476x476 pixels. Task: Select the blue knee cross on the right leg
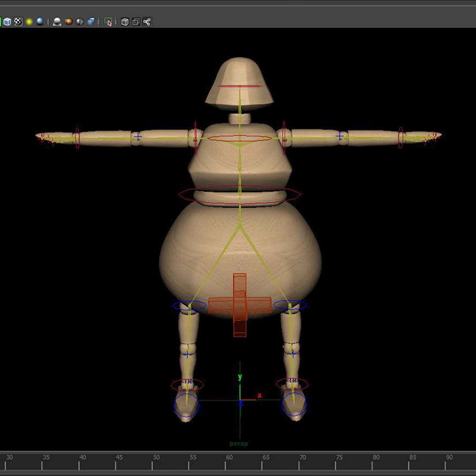[x=293, y=353]
